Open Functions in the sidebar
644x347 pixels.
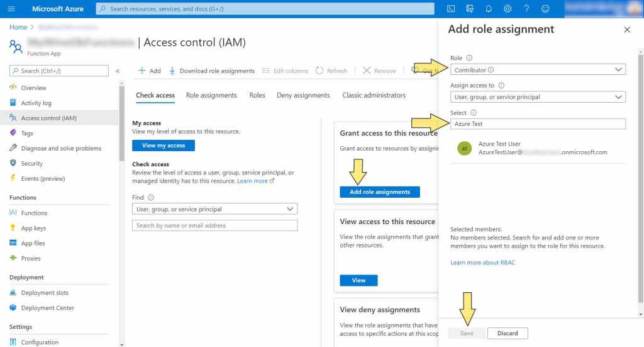pos(34,213)
